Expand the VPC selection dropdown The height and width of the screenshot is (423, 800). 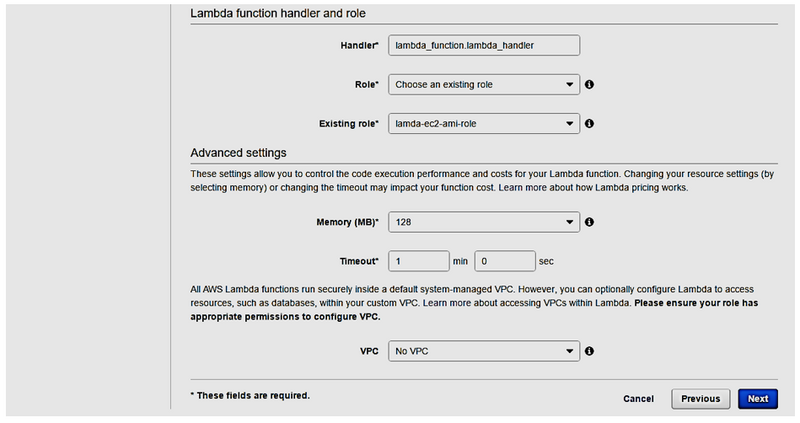[484, 351]
